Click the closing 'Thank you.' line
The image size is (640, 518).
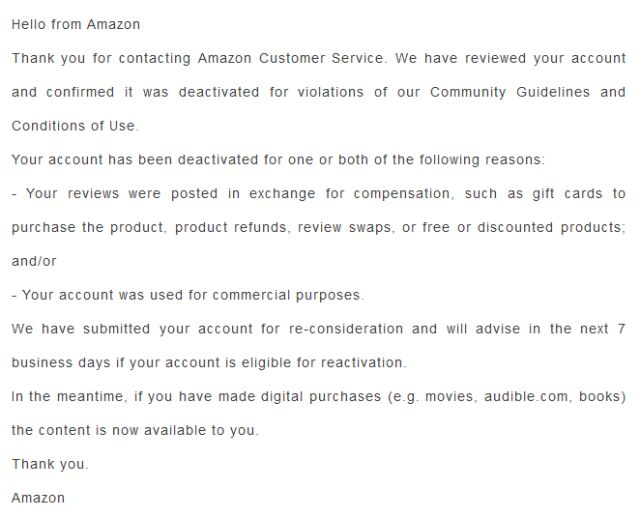click(50, 465)
